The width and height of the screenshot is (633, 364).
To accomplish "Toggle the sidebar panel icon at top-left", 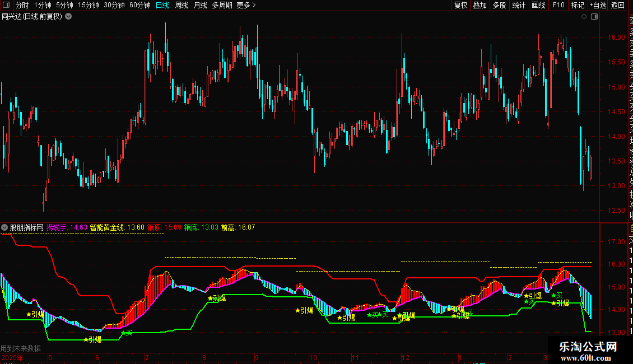I will click(x=6, y=5).
